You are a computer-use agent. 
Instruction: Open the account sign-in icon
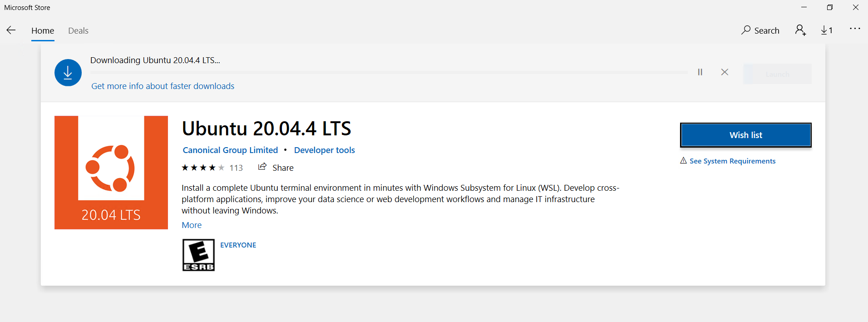[800, 30]
